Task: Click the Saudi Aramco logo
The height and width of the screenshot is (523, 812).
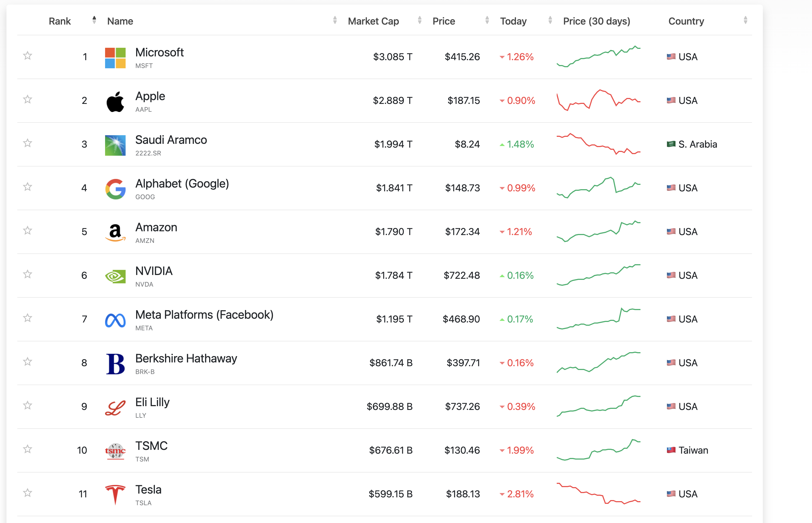Action: pos(115,145)
